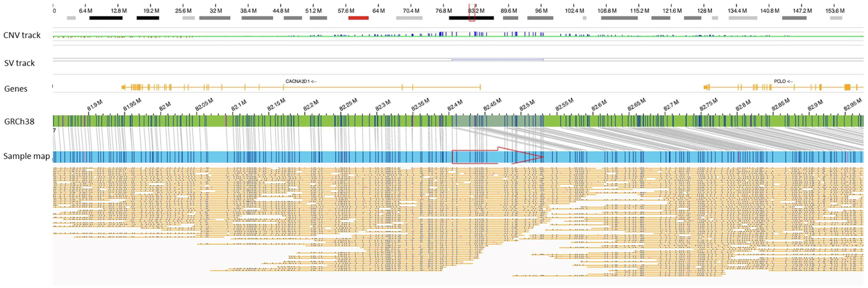Image resolution: width=868 pixels, height=288 pixels.
Task: Click the red viewport box near 83.2 M
Action: [472, 13]
